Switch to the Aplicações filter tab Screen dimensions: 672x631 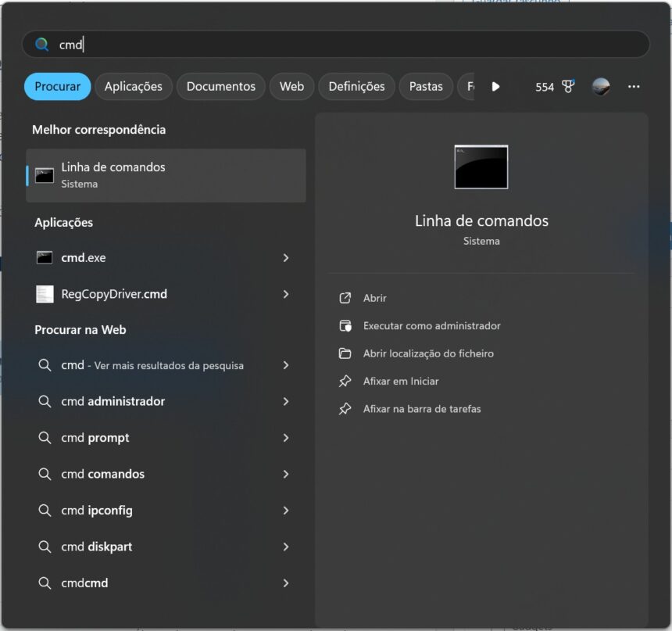(x=133, y=87)
